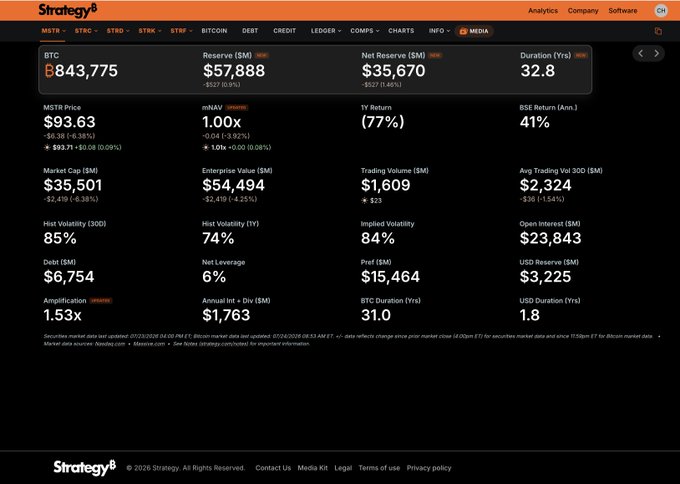Screen dimensions: 680x484
Task: Expand the COMPS dropdown
Action: pos(365,31)
